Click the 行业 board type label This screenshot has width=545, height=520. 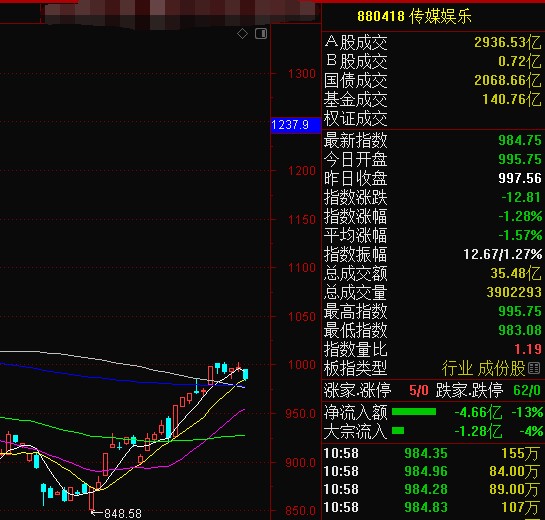(x=457, y=368)
